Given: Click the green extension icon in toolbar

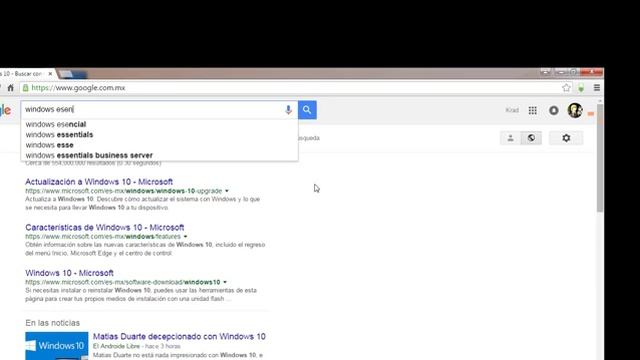Looking at the screenshot, I should point(581,88).
